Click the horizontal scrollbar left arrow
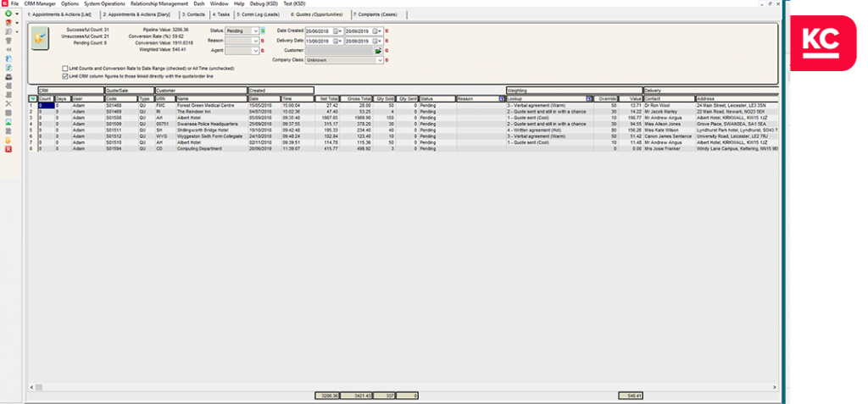This screenshot has width=868, height=404. pyautogui.click(x=31, y=387)
